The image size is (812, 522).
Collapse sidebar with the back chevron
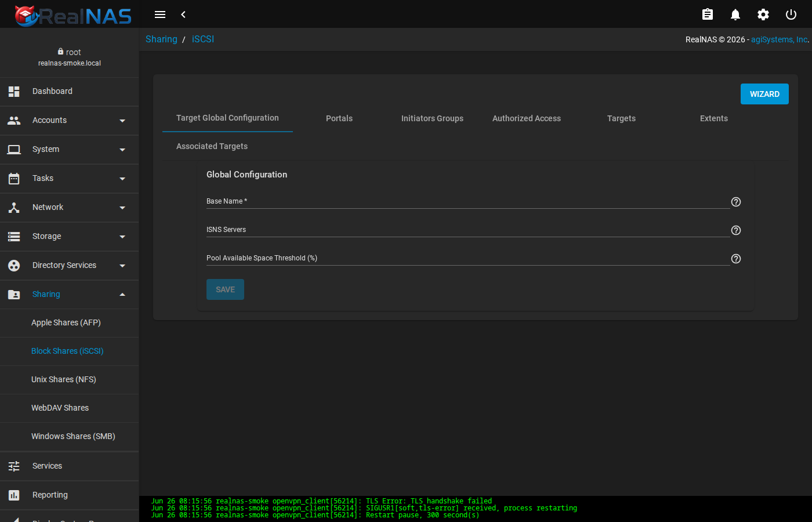[x=183, y=14]
